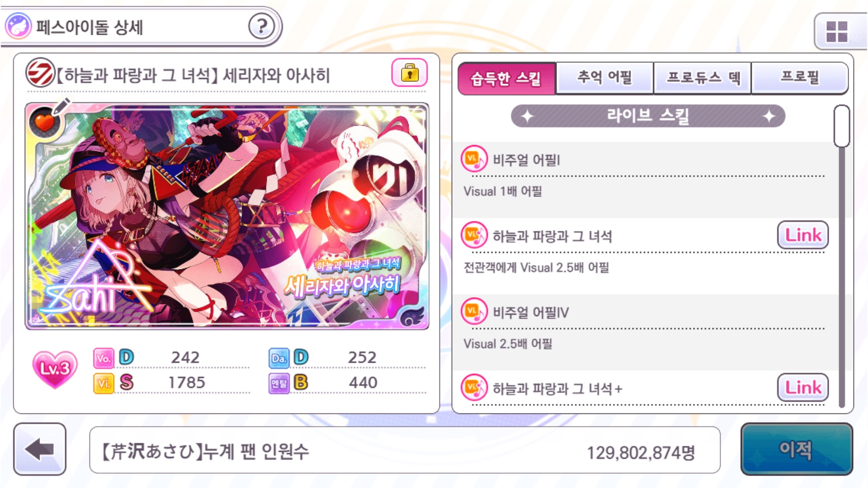Select the 비주얼 어필IV skill icon
The image size is (868, 488).
[474, 312]
